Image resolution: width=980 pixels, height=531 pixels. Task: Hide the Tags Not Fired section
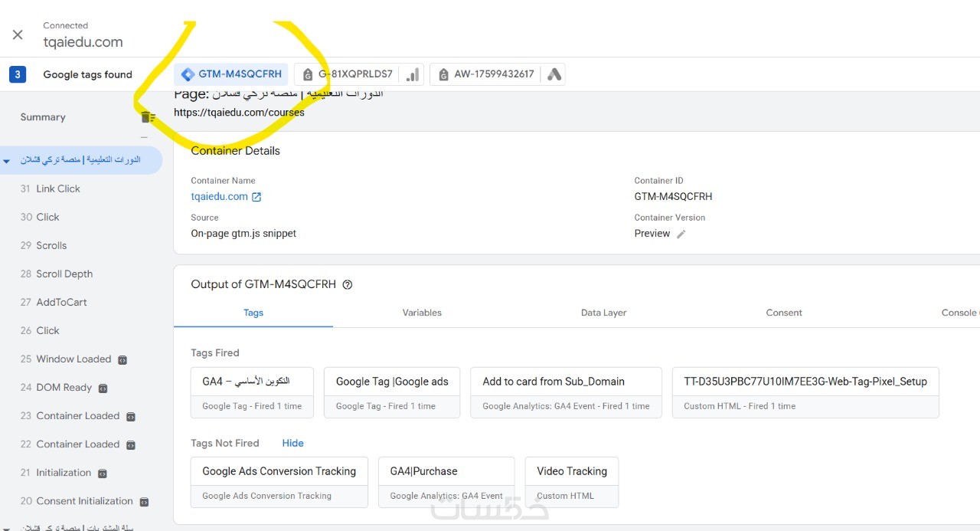(x=292, y=443)
